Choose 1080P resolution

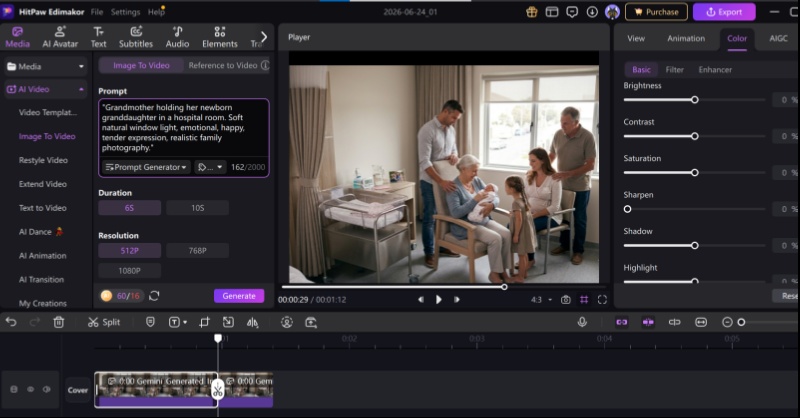(x=130, y=271)
